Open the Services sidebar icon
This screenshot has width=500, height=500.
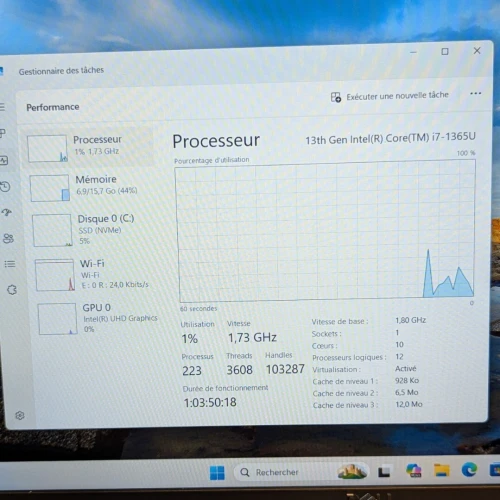12,290
